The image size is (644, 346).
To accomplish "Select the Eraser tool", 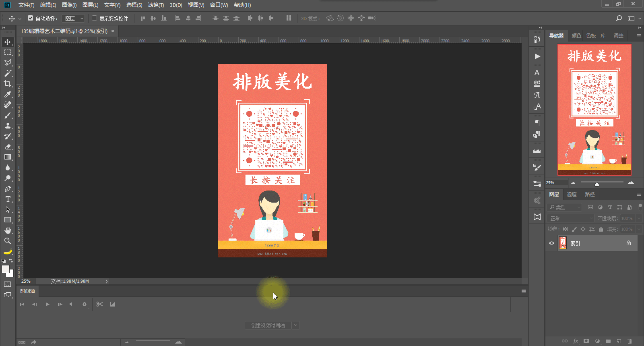I will click(8, 147).
